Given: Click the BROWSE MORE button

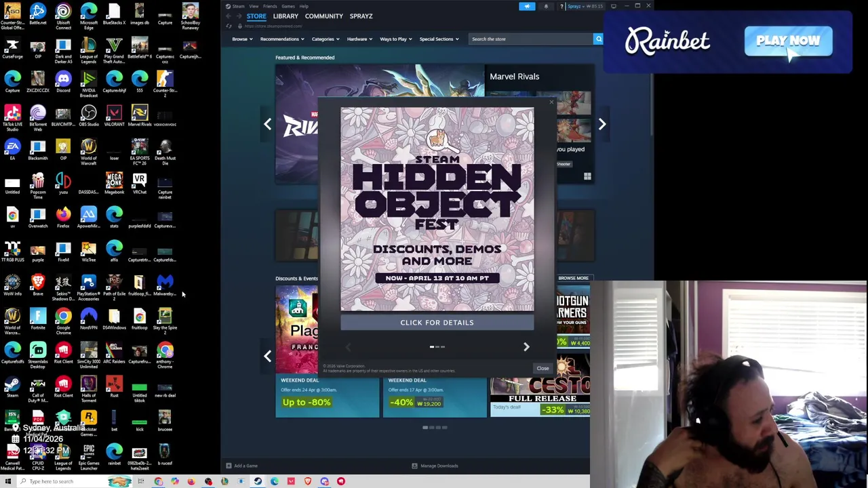Looking at the screenshot, I should 573,278.
